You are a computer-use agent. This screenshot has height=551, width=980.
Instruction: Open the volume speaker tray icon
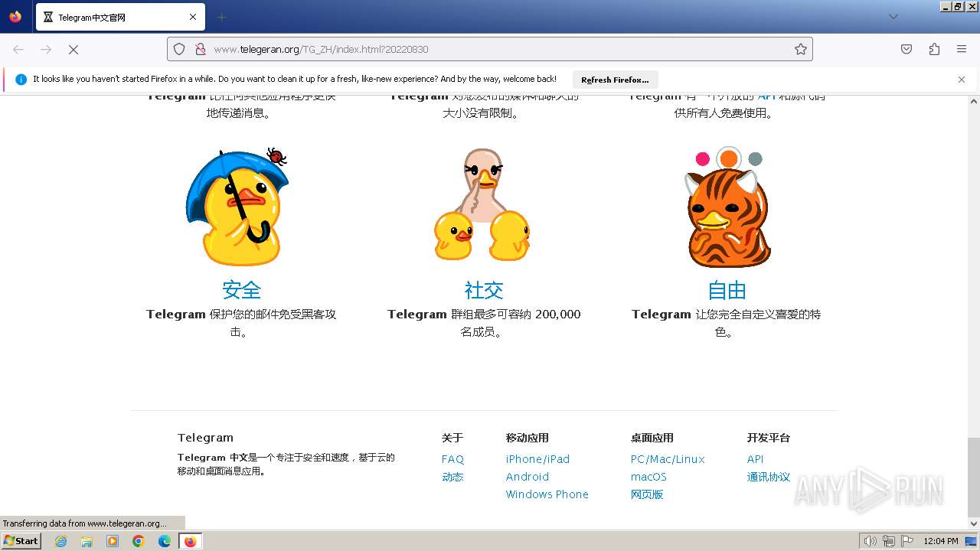[871, 541]
